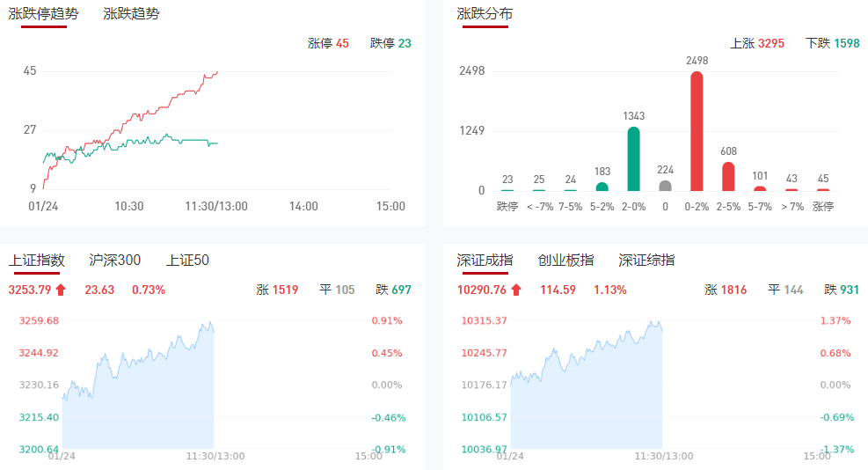This screenshot has height=470, width=868.
Task: Click the green 5-2% bar labeled 183
Action: click(x=602, y=187)
